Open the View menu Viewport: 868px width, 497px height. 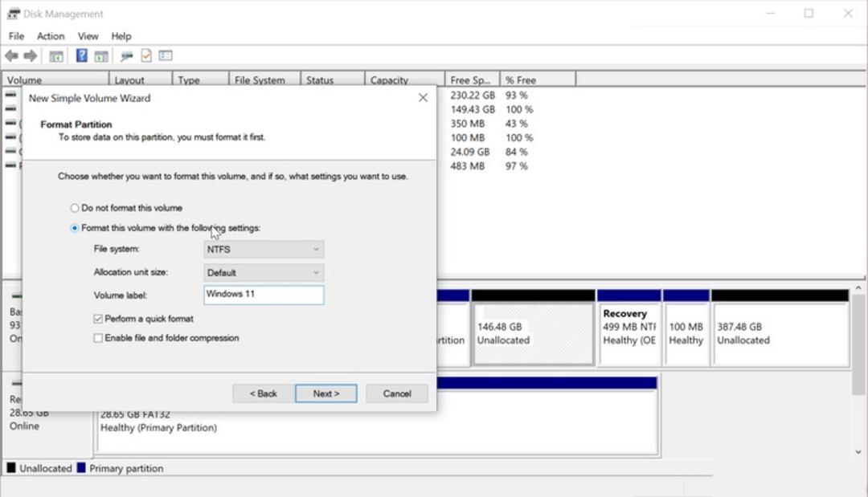pos(88,36)
